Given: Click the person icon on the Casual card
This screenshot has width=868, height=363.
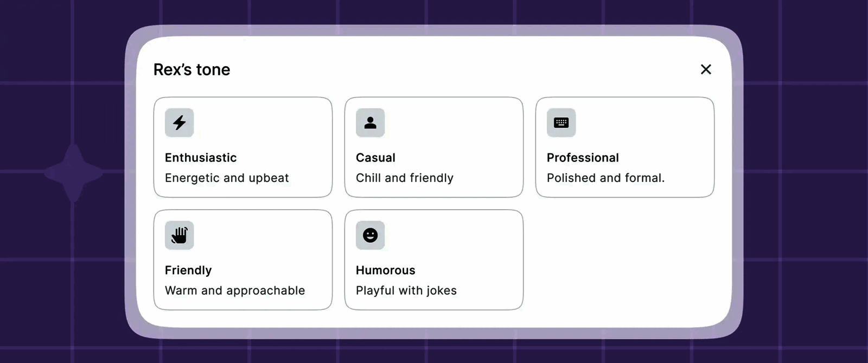Looking at the screenshot, I should coord(371,123).
